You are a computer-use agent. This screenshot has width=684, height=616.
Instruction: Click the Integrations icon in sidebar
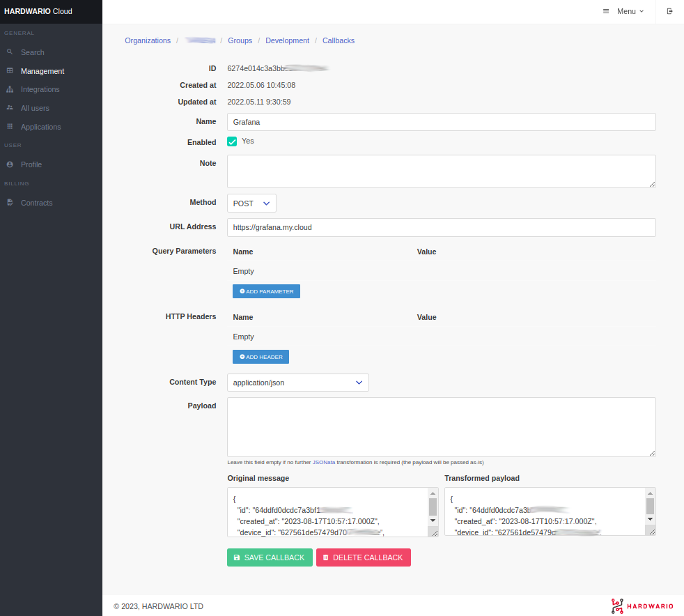pos(10,90)
